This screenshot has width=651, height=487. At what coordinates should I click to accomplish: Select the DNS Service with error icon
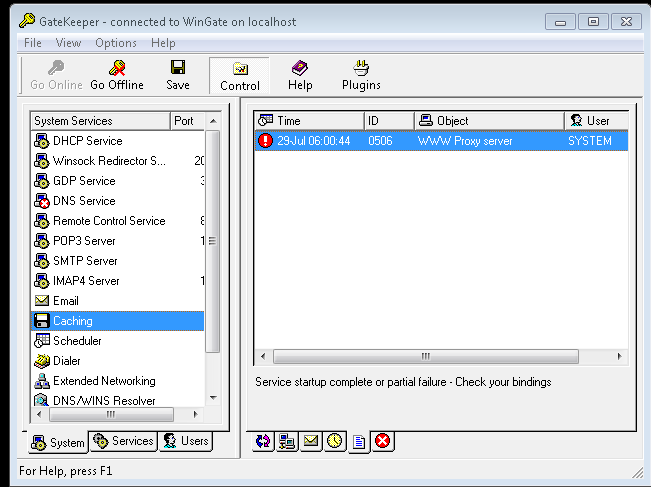42,201
